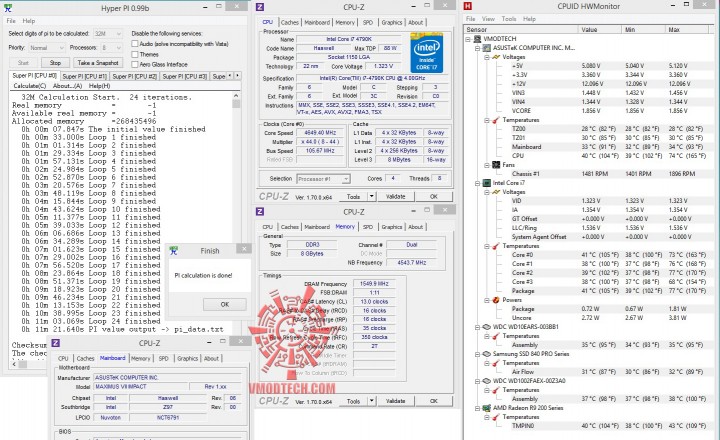Switch to Super PI [CPU #1] tab
The height and width of the screenshot is (440, 720).
point(84,76)
